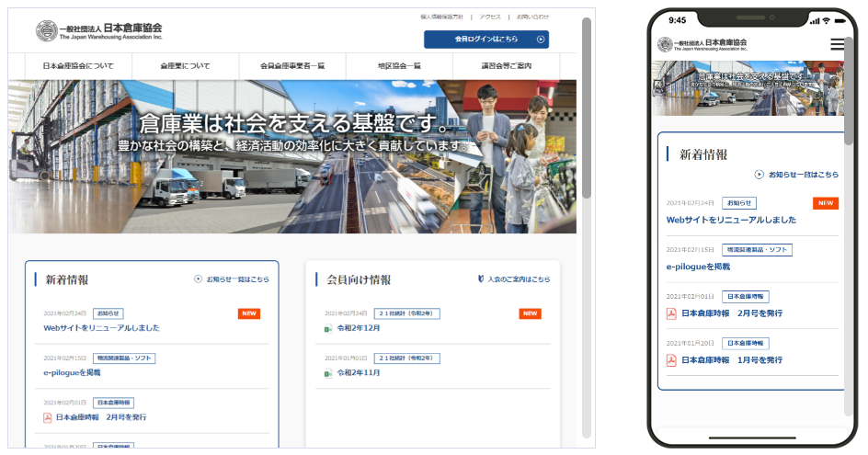Click the Japan Warehousing Association logo in the desktop view

pos(99,31)
